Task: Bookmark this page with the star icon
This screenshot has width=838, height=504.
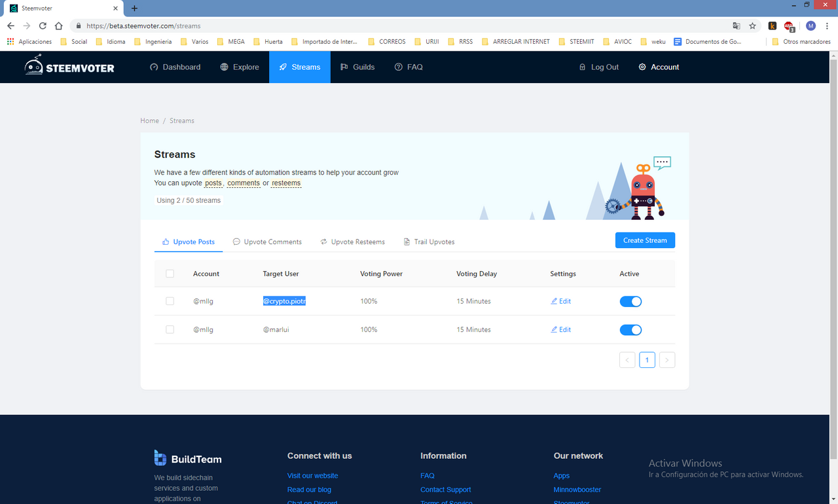Action: [x=753, y=26]
